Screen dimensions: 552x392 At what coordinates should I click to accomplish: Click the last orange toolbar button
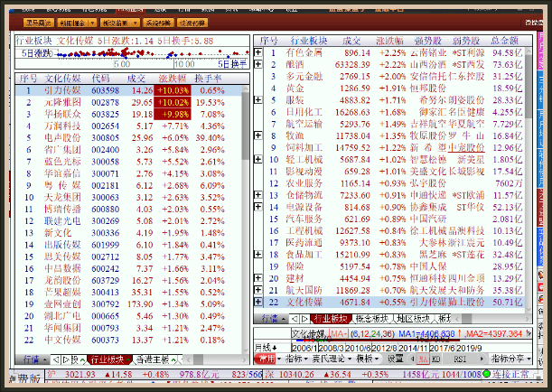pyautogui.click(x=192, y=23)
